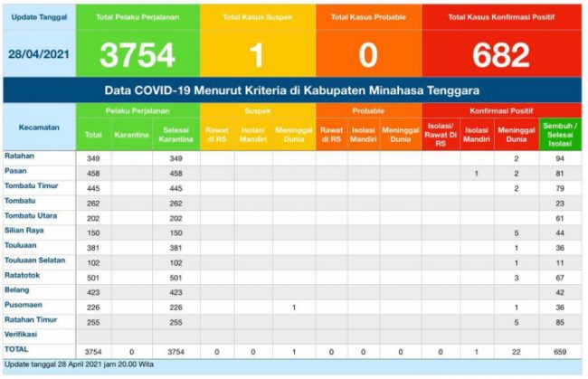Select the Pusomaen row label
Image resolution: width=588 pixels, height=379 pixels.
(x=24, y=305)
